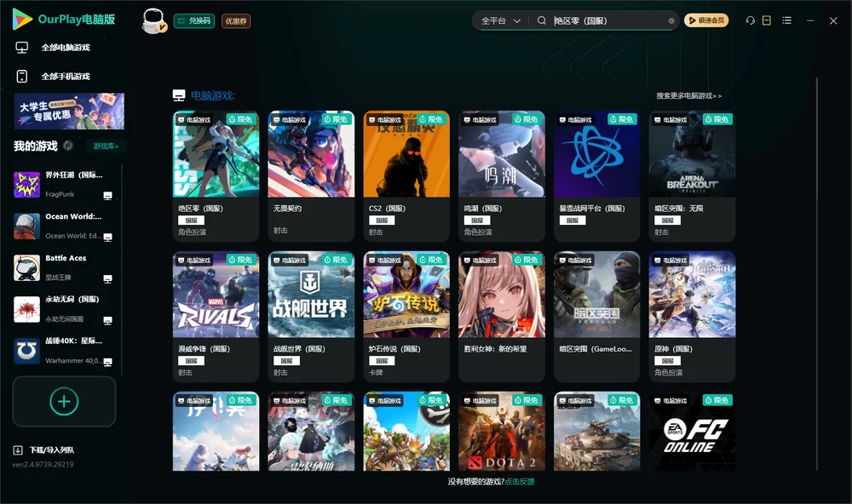Select Ocean World game in sidebar

64,226
